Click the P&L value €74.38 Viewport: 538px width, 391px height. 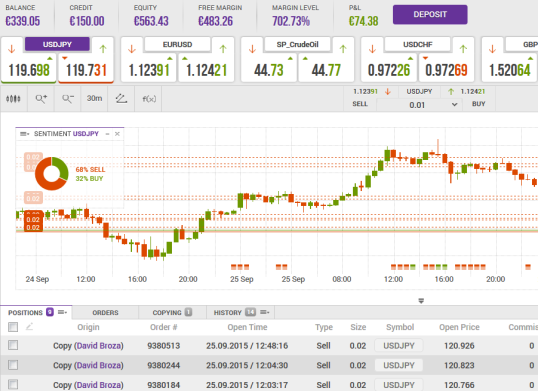pyautogui.click(x=363, y=21)
